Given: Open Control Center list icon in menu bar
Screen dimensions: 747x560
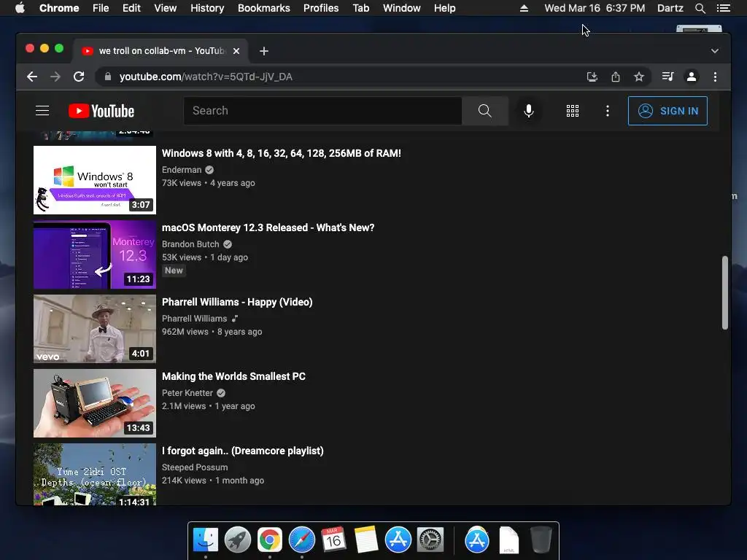Looking at the screenshot, I should coord(723,8).
